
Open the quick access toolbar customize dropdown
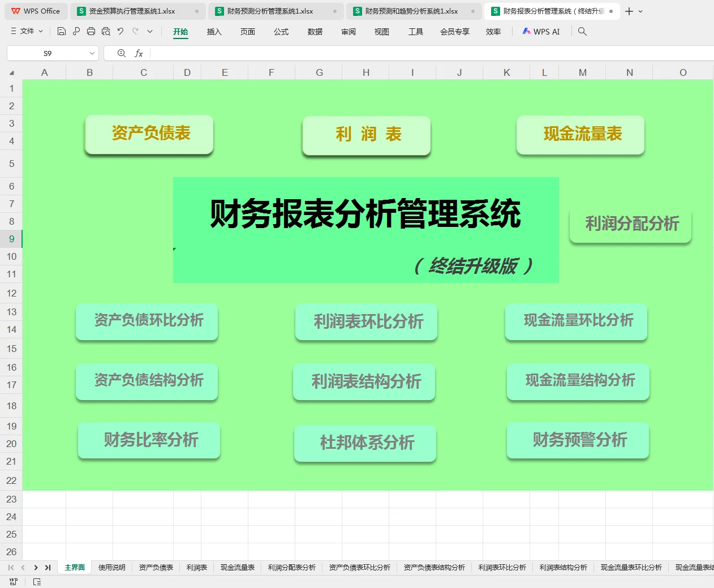pyautogui.click(x=150, y=32)
